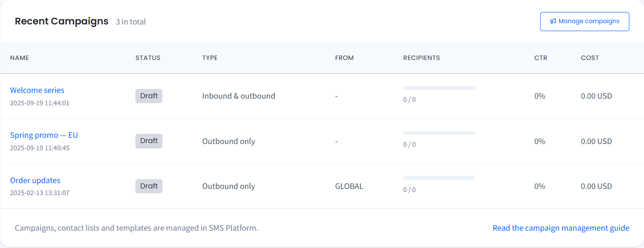644x248 pixels.
Task: Open the Order updates campaign
Action: coord(35,180)
